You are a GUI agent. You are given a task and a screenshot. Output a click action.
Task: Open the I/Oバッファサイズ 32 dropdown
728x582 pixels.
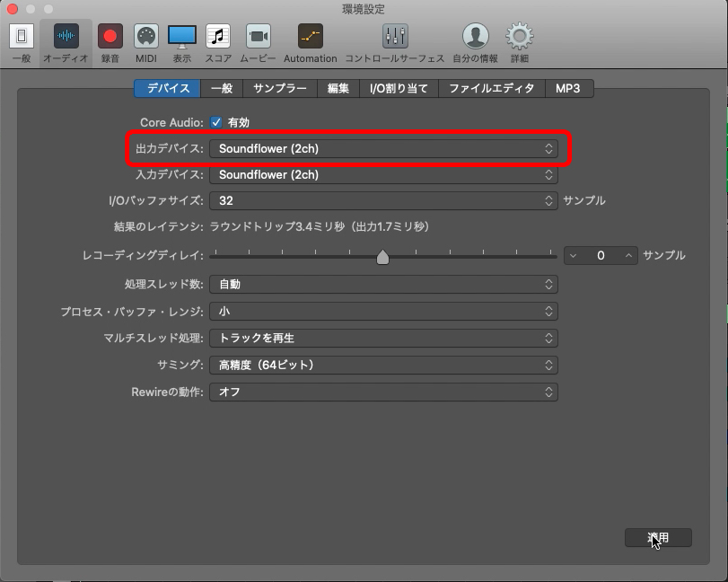point(383,200)
